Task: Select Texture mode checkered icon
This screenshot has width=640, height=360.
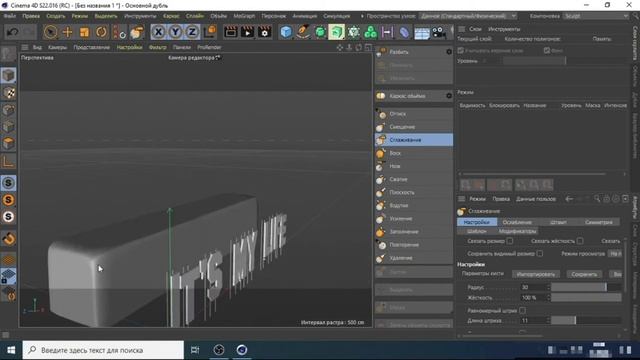Action: pos(9,93)
